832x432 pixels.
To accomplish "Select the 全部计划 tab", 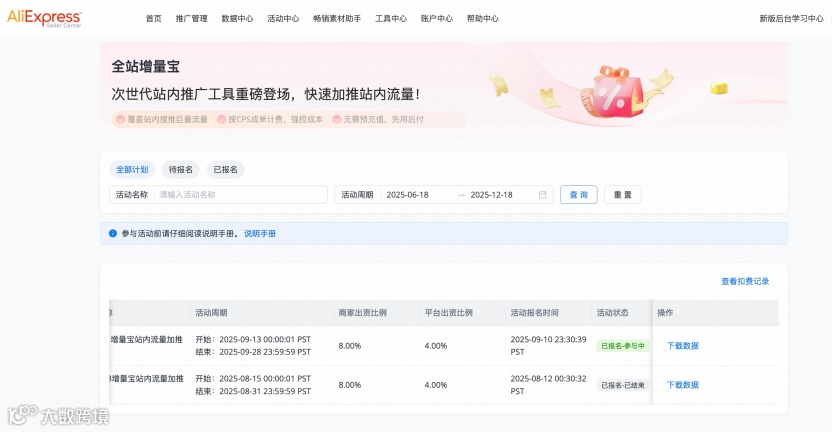I will click(132, 170).
